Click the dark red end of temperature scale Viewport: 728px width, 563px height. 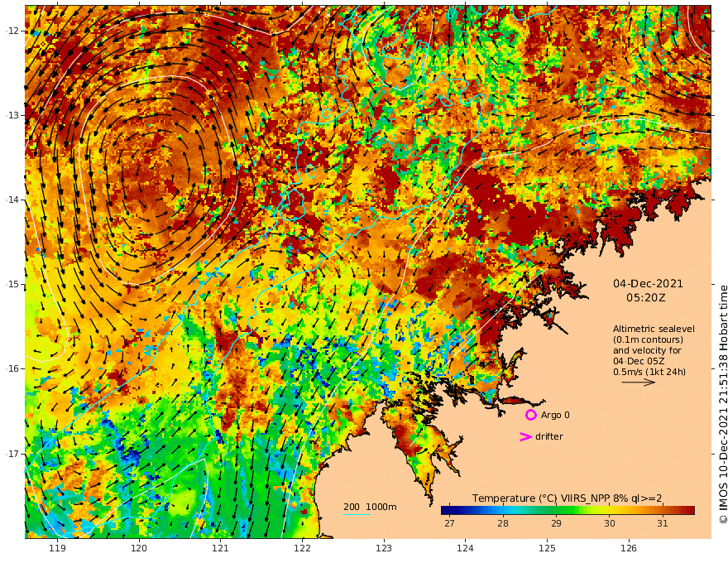[x=690, y=511]
